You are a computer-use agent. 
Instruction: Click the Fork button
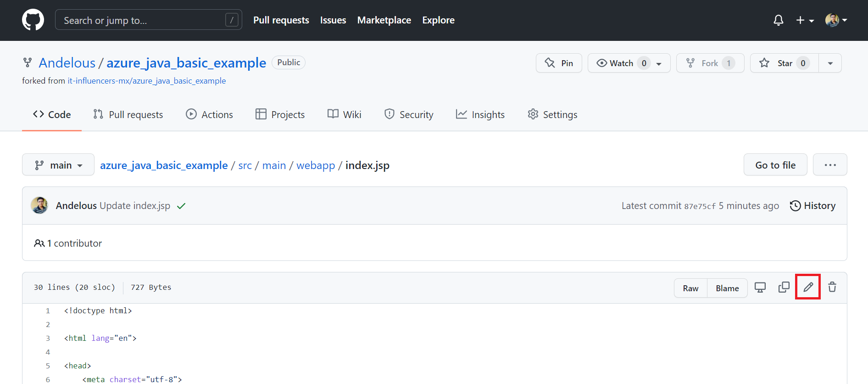pos(710,63)
